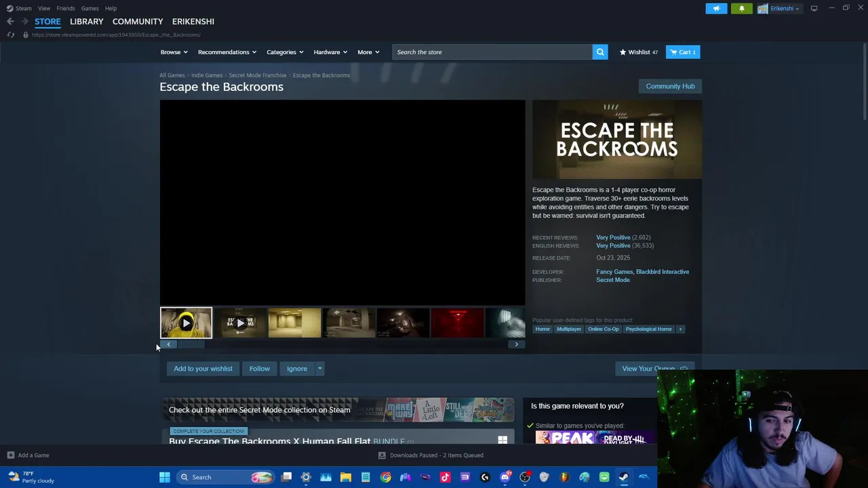
Task: Open the Cart with shopping cart icon
Action: click(683, 52)
